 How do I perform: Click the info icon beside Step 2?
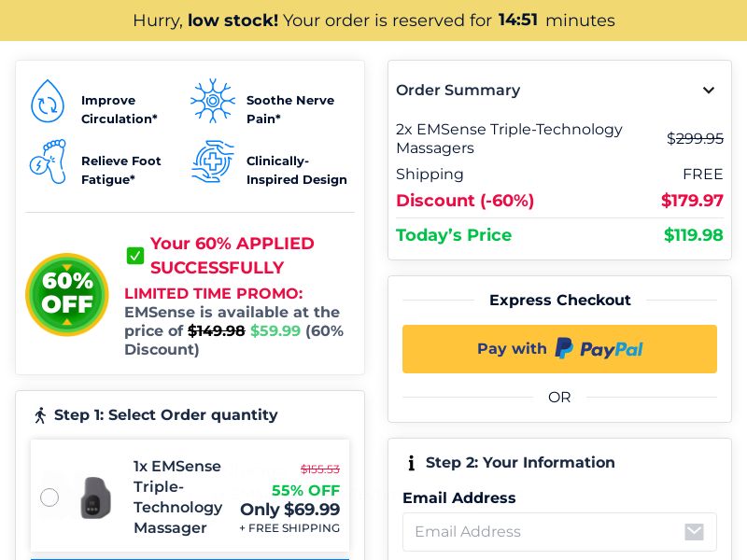click(411, 462)
